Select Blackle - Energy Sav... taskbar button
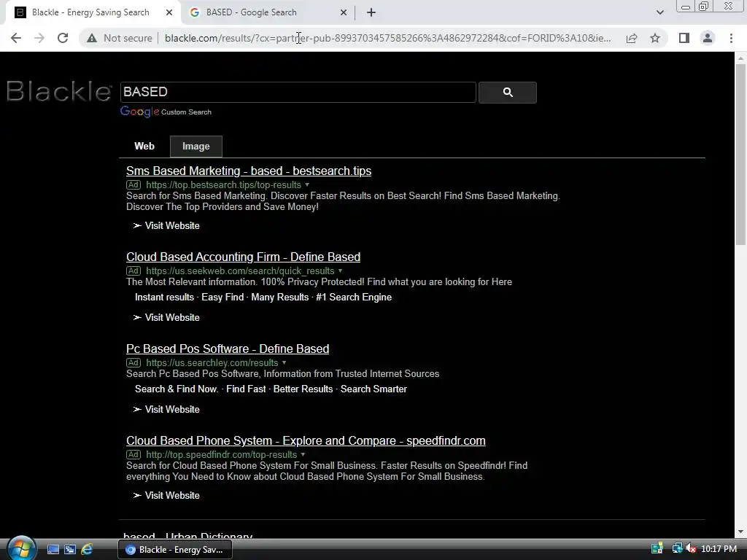 [x=175, y=550]
